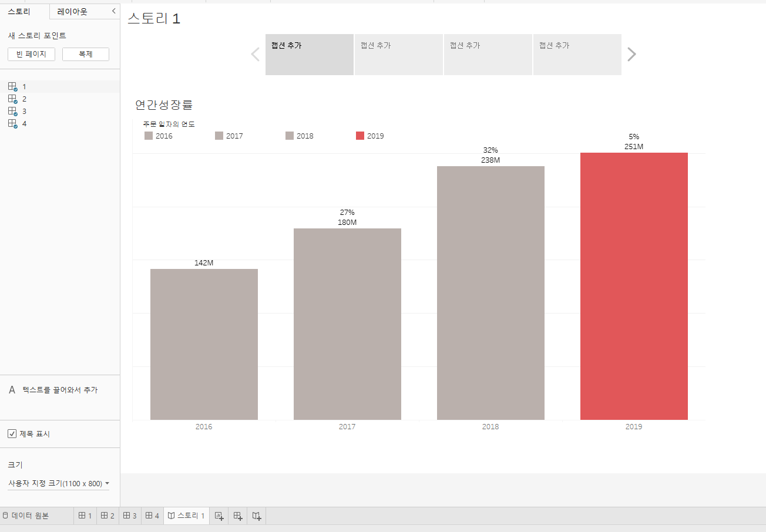
Task: Click the 2019 axis label under the bars
Action: tap(634, 427)
